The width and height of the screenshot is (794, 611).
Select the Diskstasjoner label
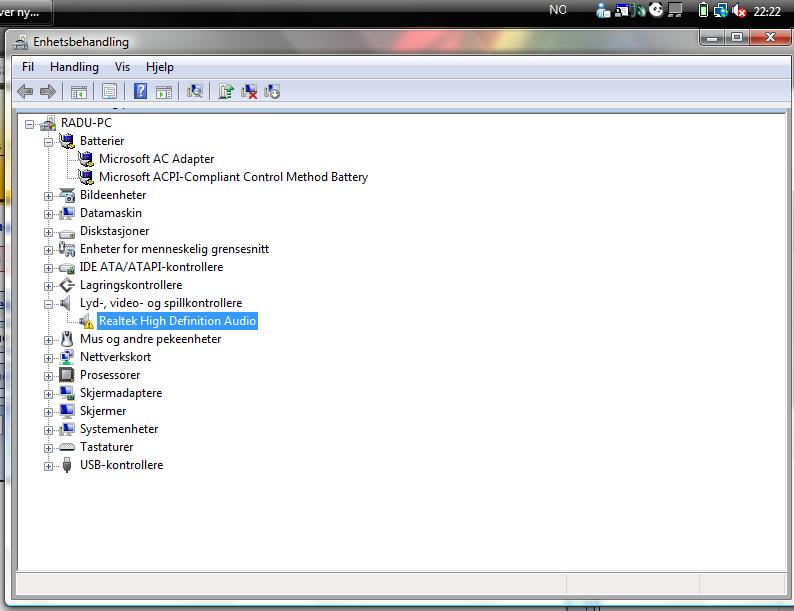click(114, 231)
